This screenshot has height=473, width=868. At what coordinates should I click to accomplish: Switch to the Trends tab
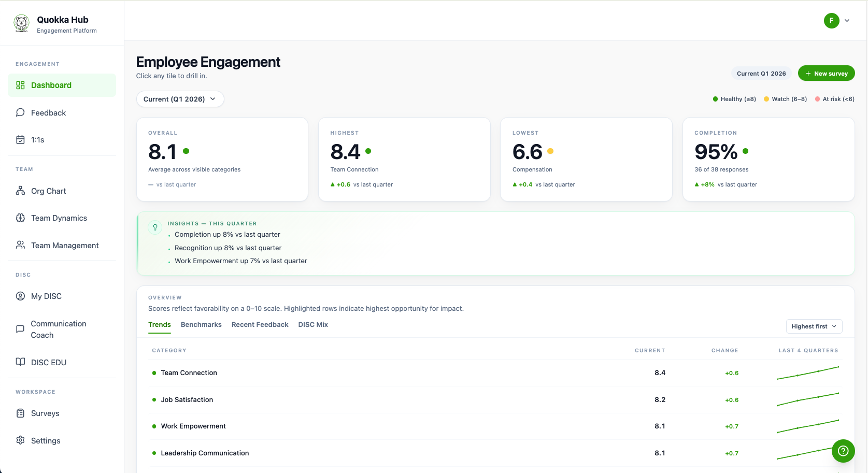[x=160, y=324]
